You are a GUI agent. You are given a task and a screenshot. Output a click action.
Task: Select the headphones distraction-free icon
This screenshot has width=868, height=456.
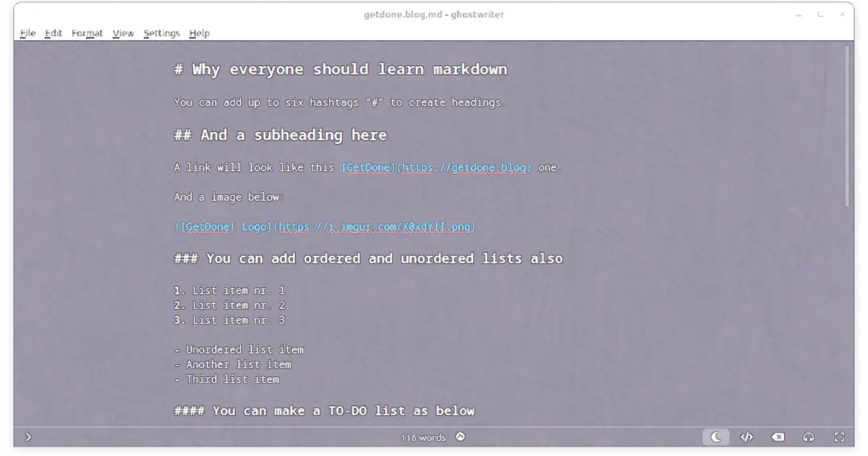809,437
